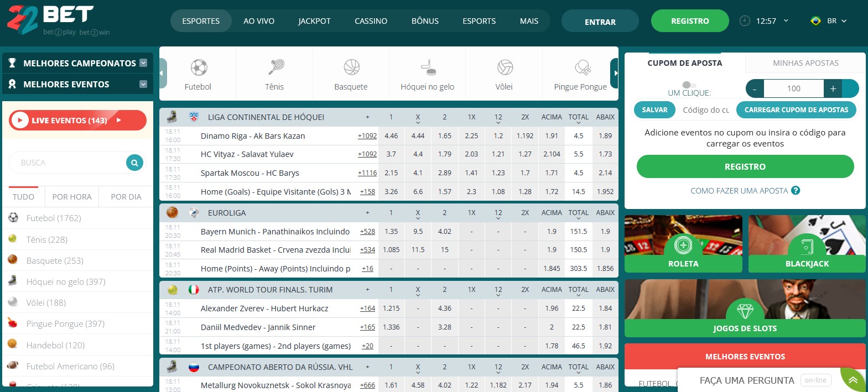Click the KHL league logo icon
Viewport: 868px width, 392px height.
[194, 117]
